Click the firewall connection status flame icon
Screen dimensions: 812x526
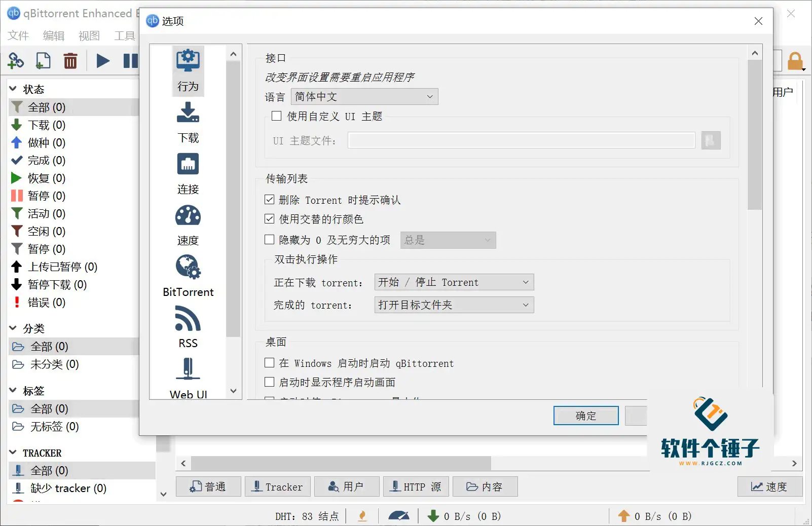[x=362, y=516]
